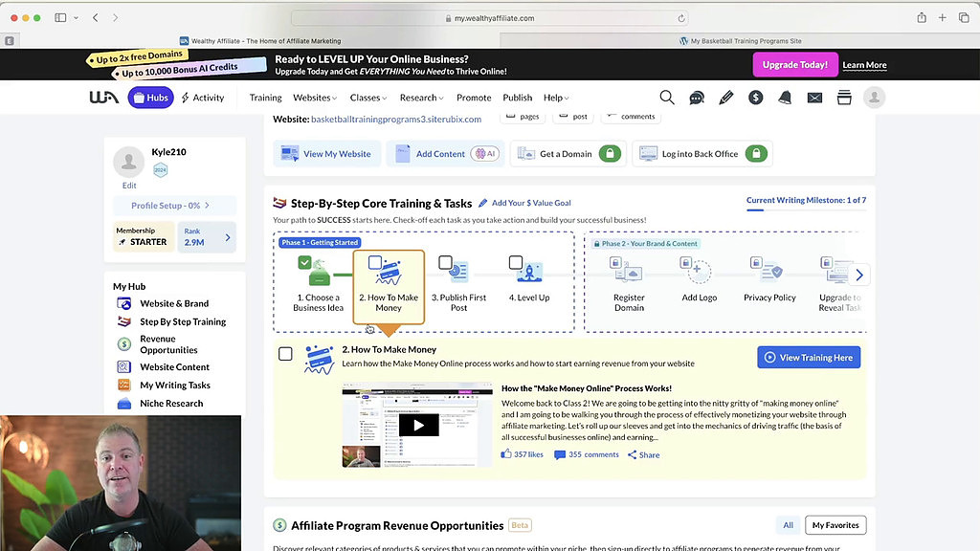Open live chat messages icon

[697, 97]
